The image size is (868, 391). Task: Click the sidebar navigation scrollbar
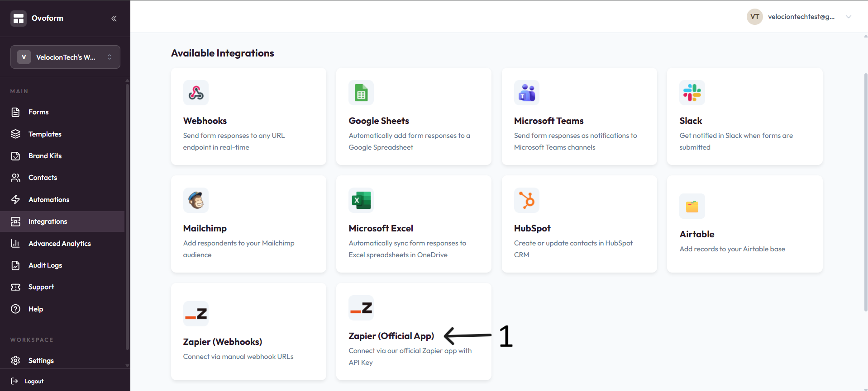127,217
